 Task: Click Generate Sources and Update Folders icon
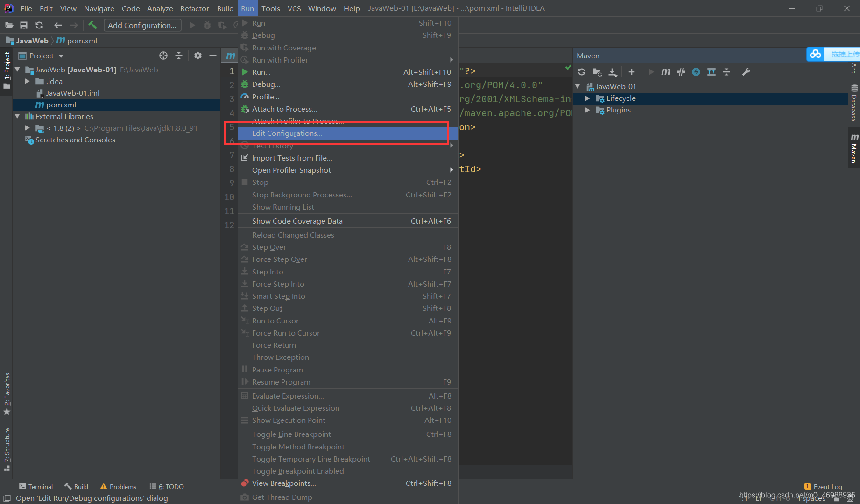pos(597,72)
